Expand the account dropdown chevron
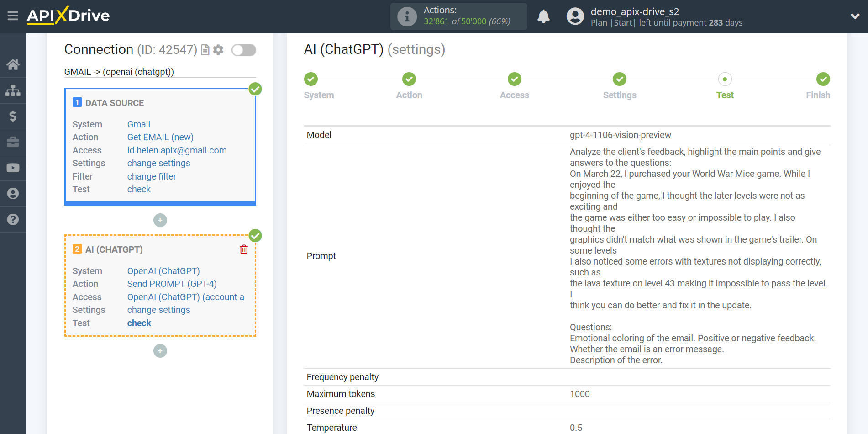This screenshot has width=868, height=434. [x=855, y=16]
